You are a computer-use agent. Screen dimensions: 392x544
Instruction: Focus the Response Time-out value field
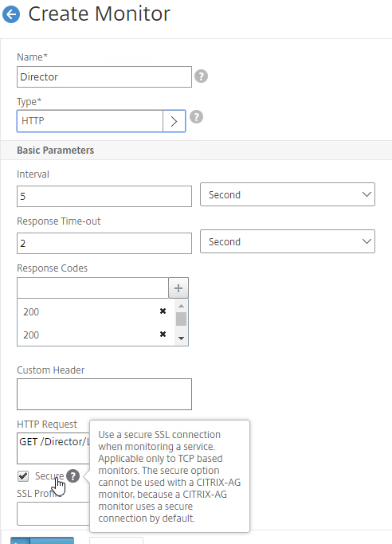click(x=104, y=243)
